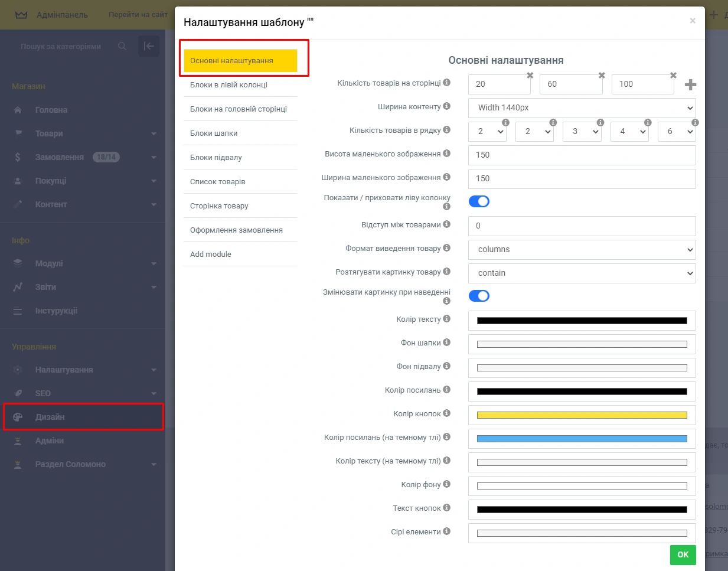Remove the 100 items-per-page value
Screen dimensions: 728x571
pyautogui.click(x=673, y=76)
